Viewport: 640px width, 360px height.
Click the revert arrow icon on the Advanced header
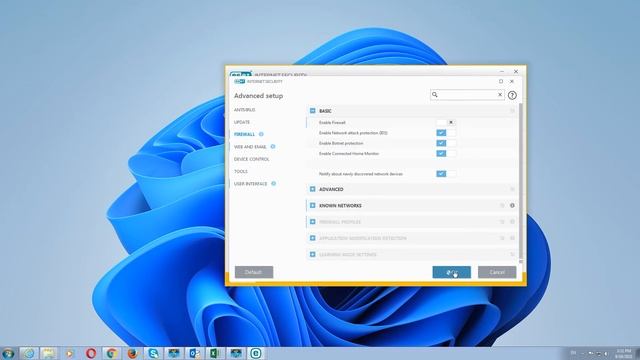(512, 189)
